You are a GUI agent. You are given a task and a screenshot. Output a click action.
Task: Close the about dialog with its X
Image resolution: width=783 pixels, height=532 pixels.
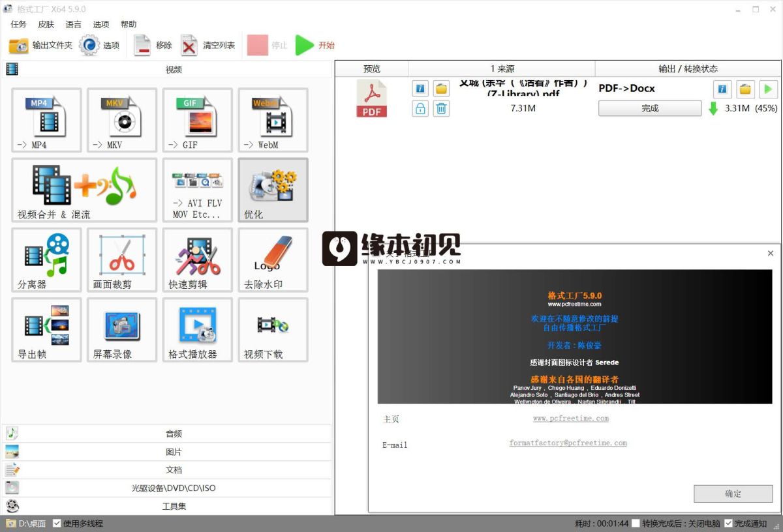771,253
